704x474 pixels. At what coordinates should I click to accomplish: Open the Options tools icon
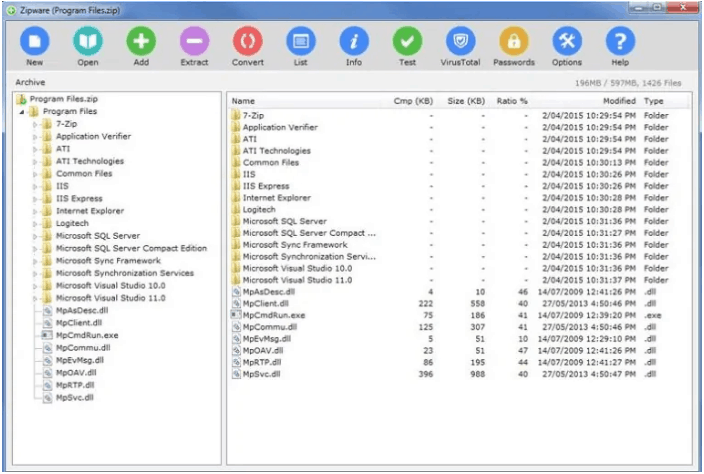coord(567,42)
